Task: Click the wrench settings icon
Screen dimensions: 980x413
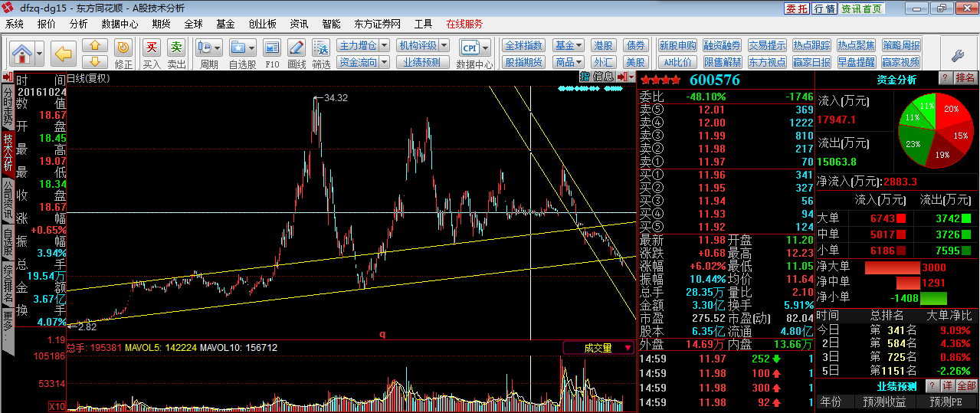Action: (957, 54)
